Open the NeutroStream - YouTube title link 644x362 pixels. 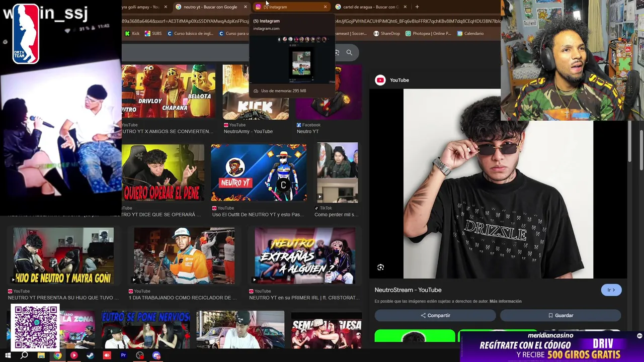click(408, 290)
